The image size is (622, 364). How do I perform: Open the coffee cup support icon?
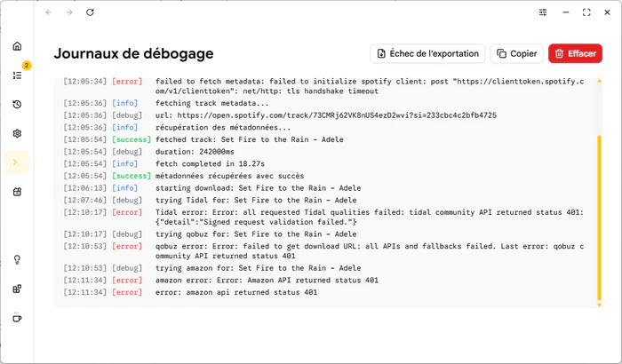17,318
